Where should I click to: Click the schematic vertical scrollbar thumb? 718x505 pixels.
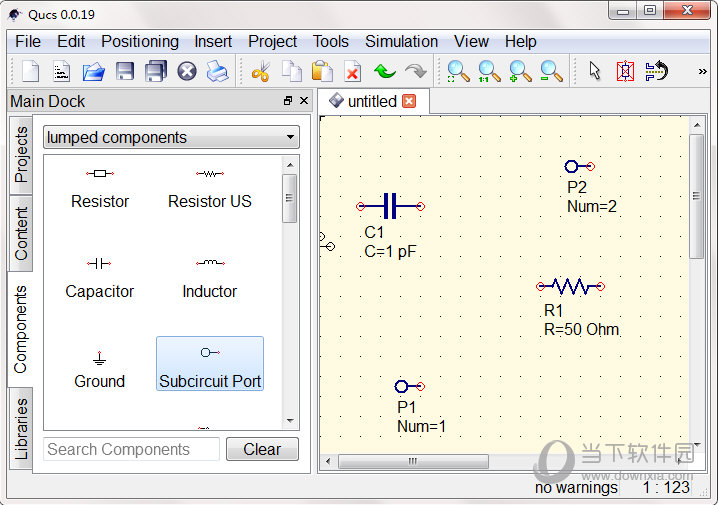click(x=696, y=196)
